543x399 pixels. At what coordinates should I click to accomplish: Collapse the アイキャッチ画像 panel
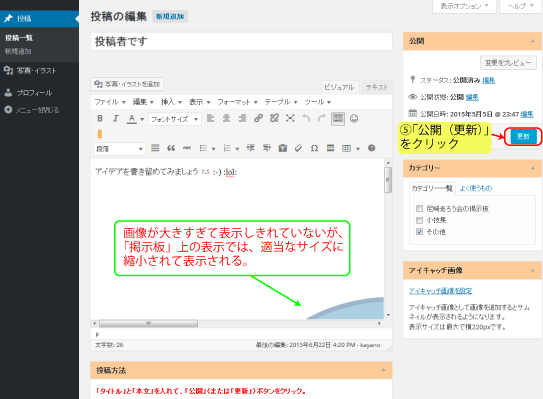tap(533, 270)
